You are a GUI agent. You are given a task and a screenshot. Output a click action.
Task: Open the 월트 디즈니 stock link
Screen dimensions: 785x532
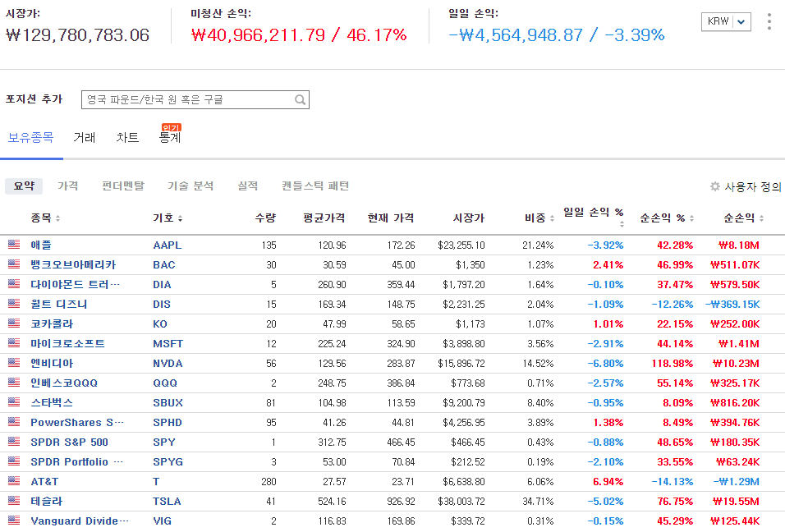point(59,305)
